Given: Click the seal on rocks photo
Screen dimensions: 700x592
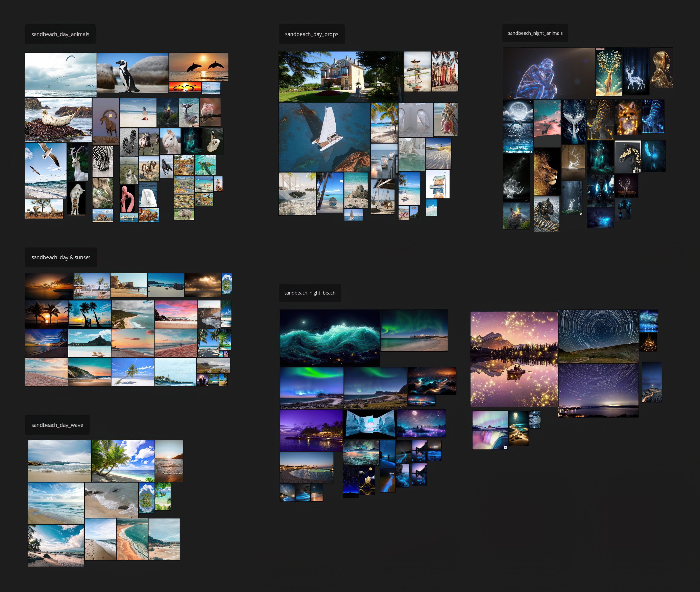Looking at the screenshot, I should (x=58, y=120).
